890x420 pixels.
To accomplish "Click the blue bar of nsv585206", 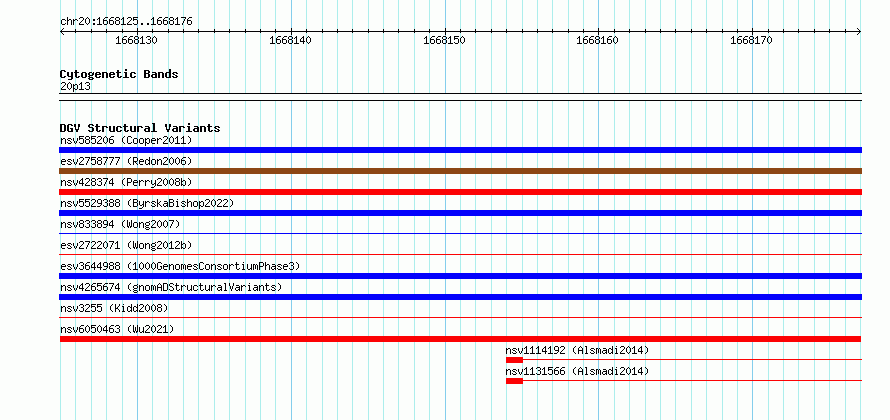I will pyautogui.click(x=460, y=150).
